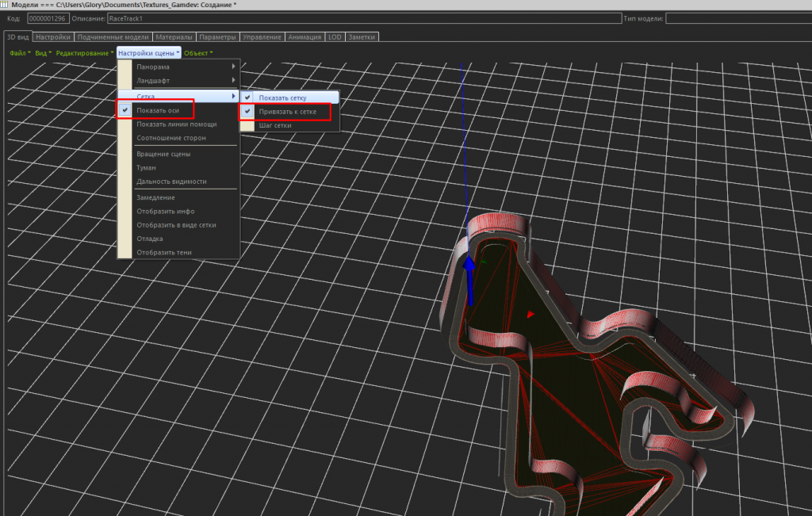This screenshot has width=812, height=516.
Task: Open the LOD tab
Action: tap(335, 36)
